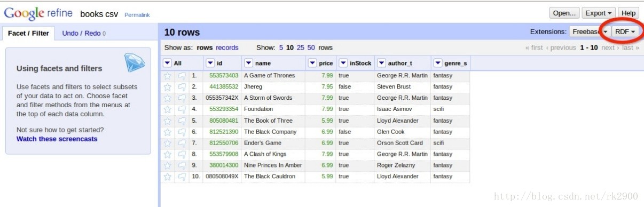Flag row 4 Foundation
Image resolution: width=644 pixels, height=207 pixels.
182,109
